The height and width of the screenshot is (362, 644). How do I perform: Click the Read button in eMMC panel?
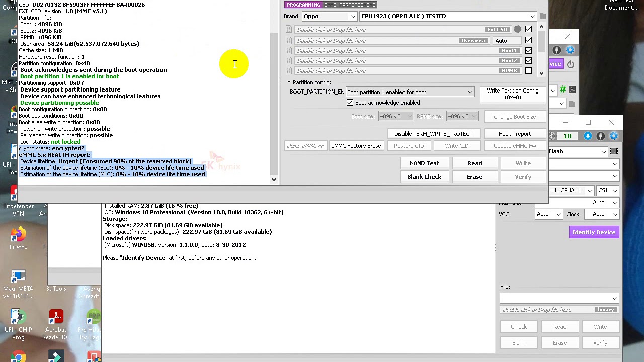coord(474,163)
